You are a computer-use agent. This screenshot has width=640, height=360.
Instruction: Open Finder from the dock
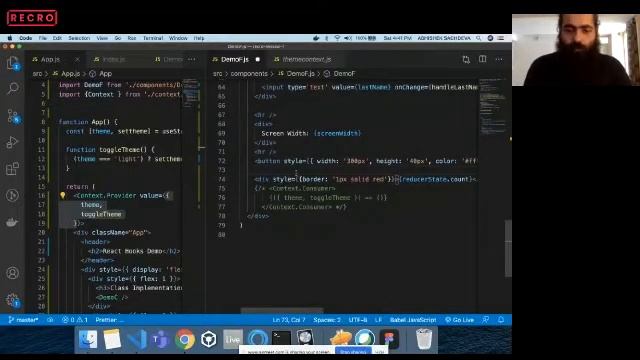click(x=88, y=339)
